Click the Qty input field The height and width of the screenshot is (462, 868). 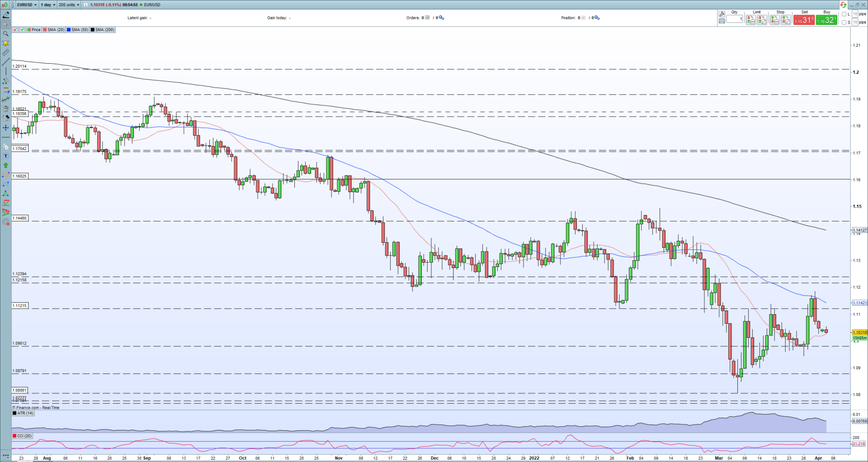pos(735,19)
